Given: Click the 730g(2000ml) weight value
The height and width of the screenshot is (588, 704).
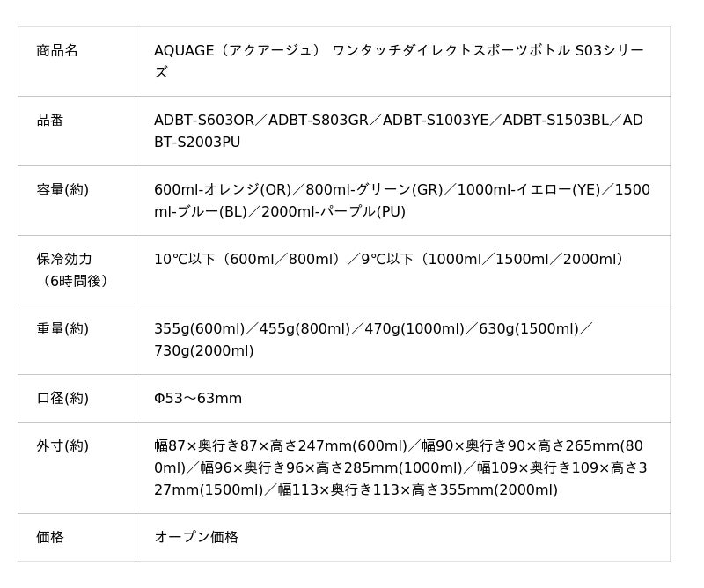Looking at the screenshot, I should tap(204, 351).
